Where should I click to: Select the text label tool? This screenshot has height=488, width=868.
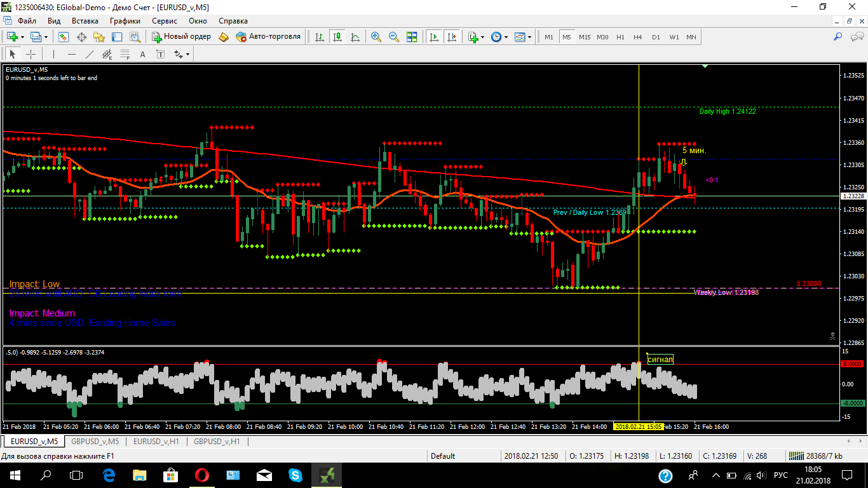(160, 54)
